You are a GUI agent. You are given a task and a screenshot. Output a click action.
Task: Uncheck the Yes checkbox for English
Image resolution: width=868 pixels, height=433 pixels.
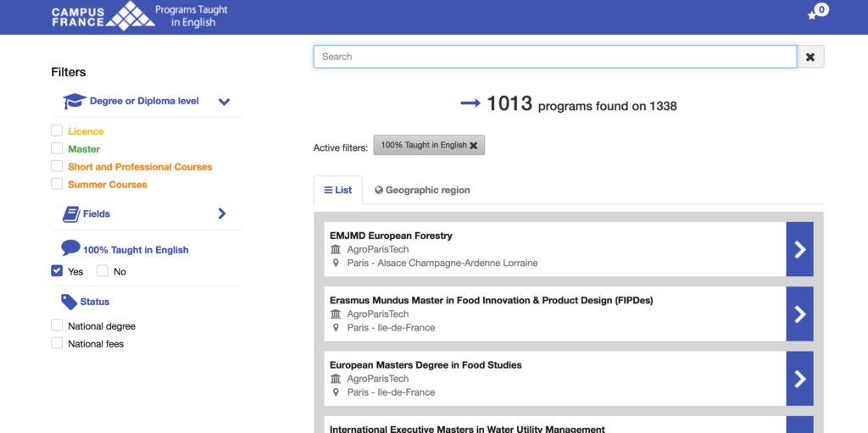point(57,271)
